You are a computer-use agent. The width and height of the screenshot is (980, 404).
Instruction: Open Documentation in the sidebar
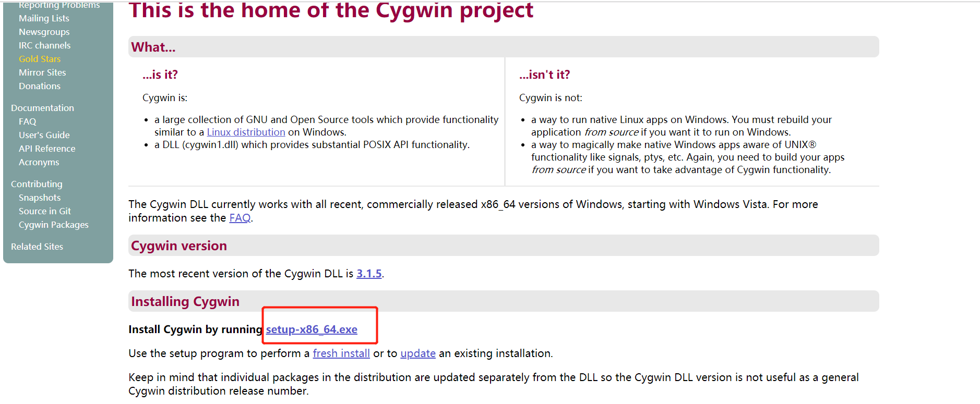42,107
